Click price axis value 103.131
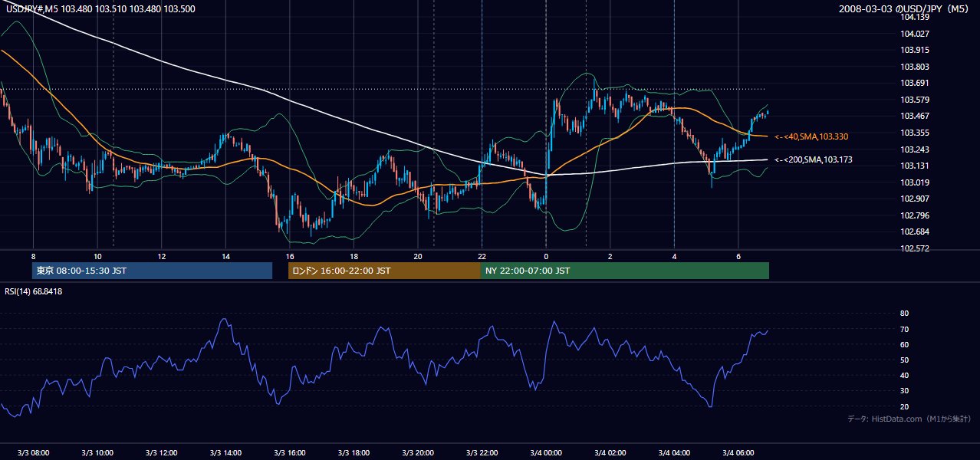Screen dimensions: 980x460 point(916,166)
